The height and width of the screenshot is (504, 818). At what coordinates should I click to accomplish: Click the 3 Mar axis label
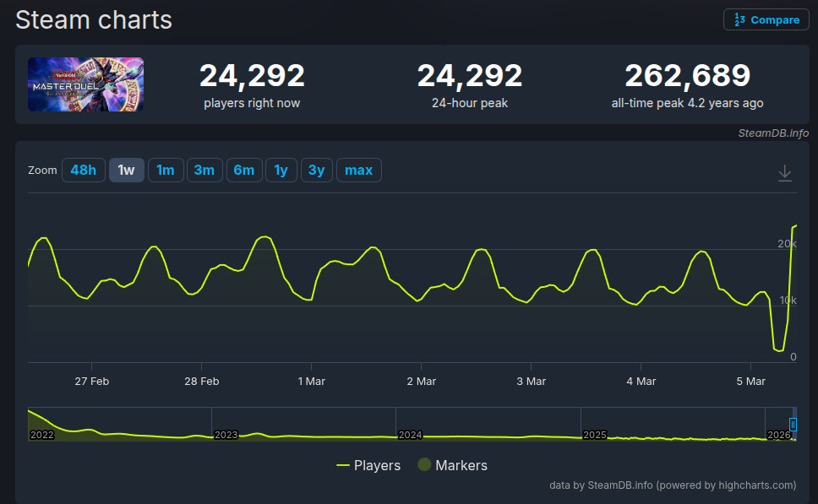pyautogui.click(x=531, y=382)
